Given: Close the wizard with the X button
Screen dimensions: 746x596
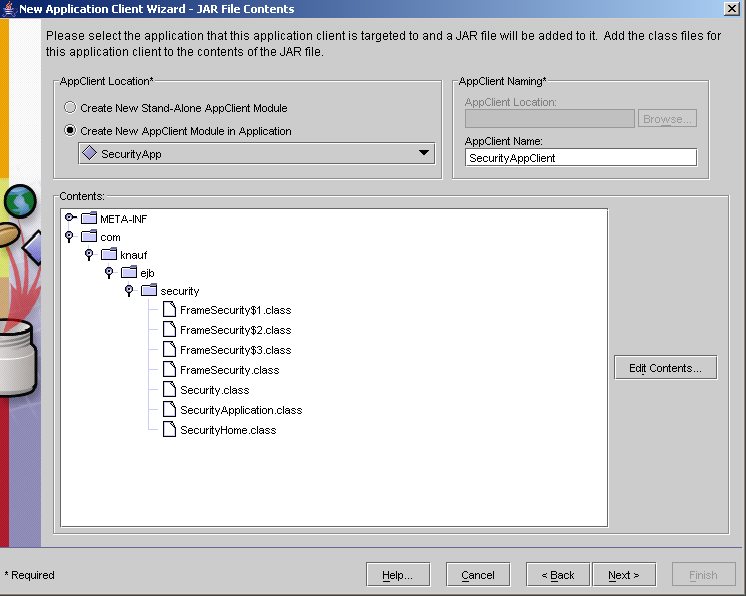Looking at the screenshot, I should pos(731,9).
